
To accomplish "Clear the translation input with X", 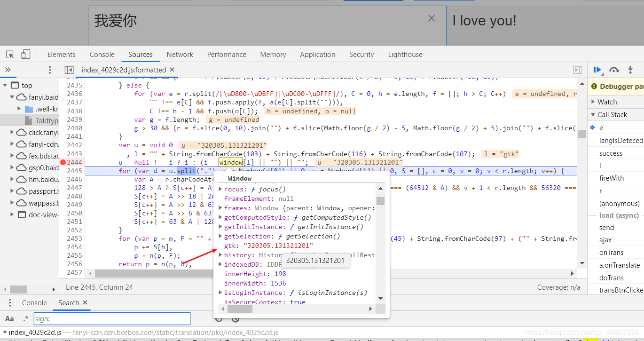I will pos(432,18).
